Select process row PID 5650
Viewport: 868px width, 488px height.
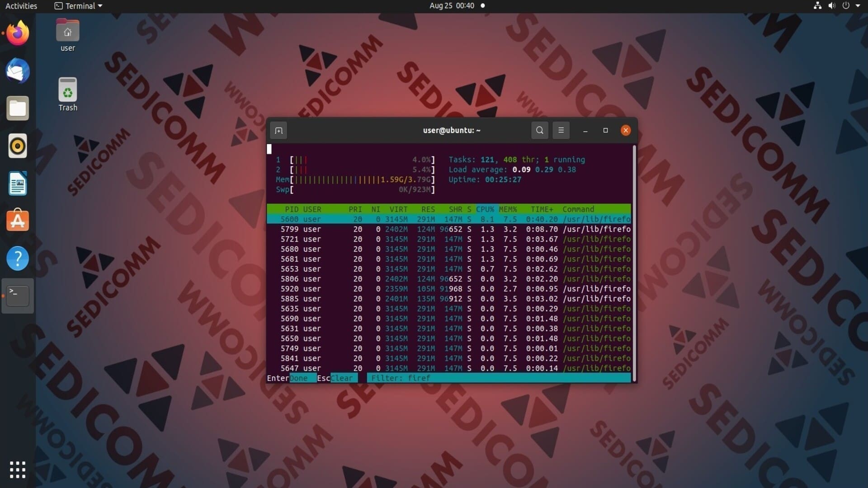coord(449,338)
